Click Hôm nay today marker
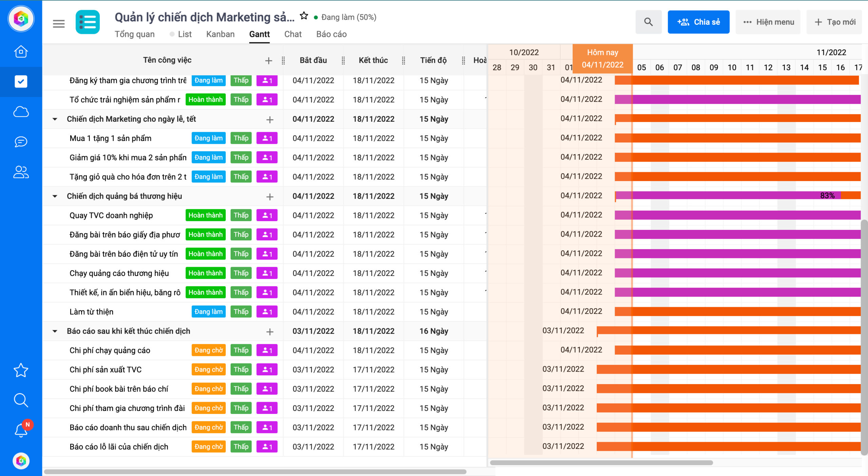Viewport: 868px width, 476px height. pyautogui.click(x=603, y=58)
